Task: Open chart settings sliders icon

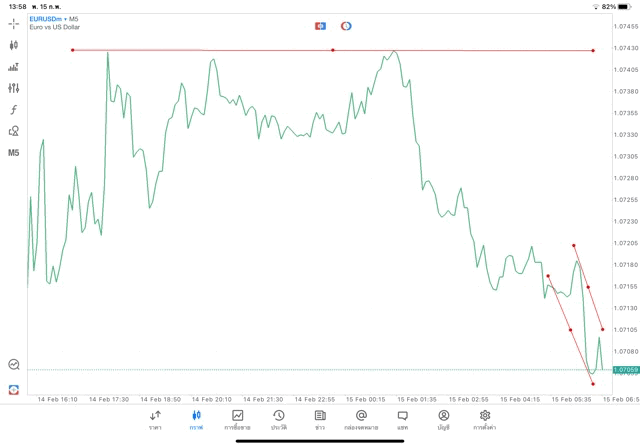Action: 14,88
